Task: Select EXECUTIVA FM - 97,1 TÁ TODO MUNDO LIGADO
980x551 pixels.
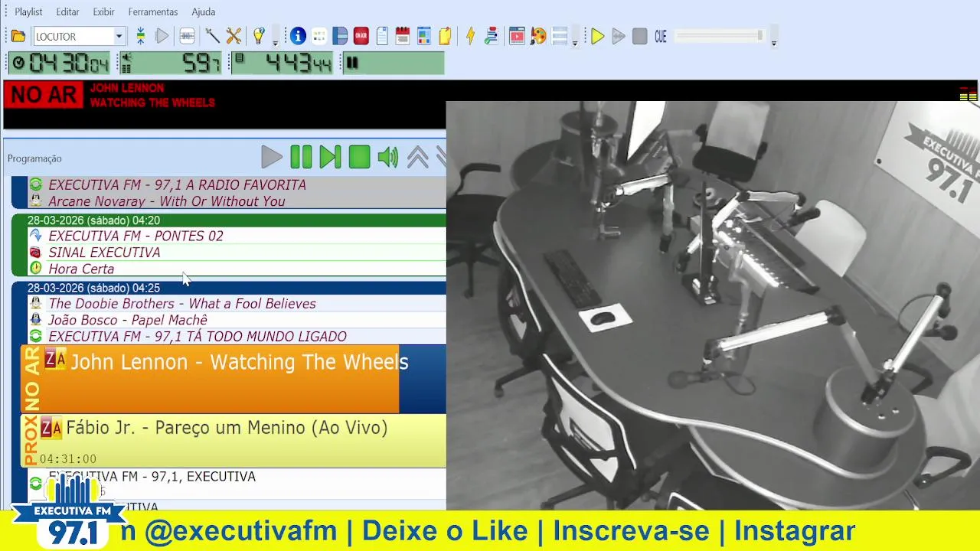Action: pyautogui.click(x=237, y=337)
